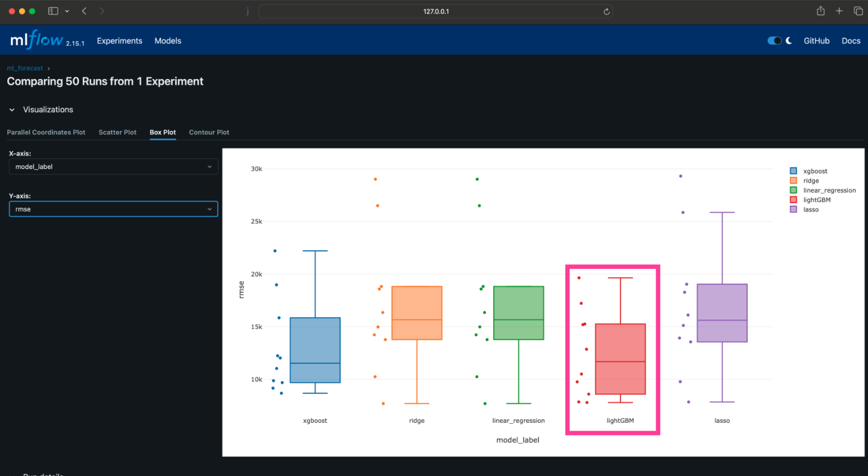The image size is (868, 476).
Task: Open the Experiments menu
Action: pos(119,40)
